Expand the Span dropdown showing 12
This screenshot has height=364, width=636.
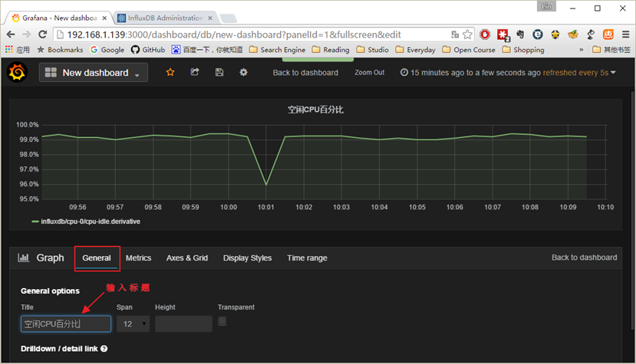click(131, 324)
